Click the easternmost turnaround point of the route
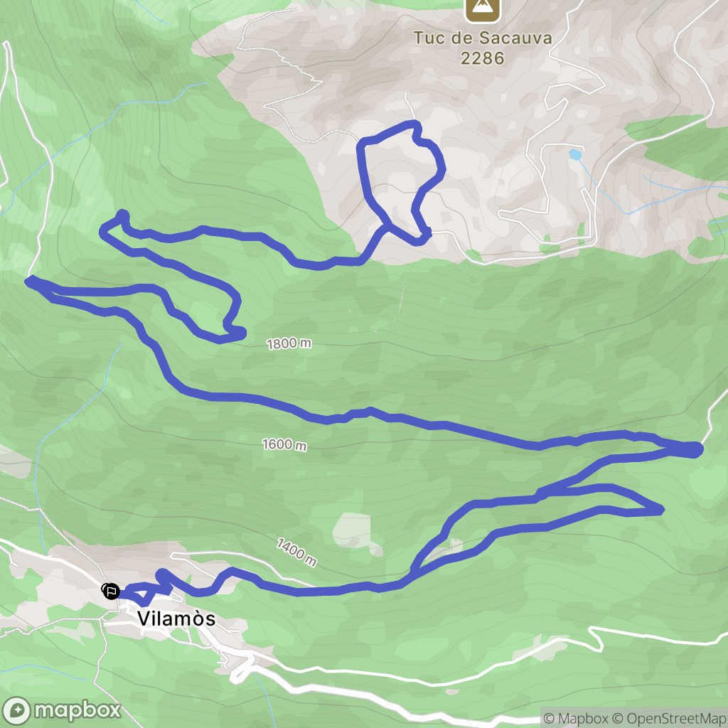The width and height of the screenshot is (728, 728). 695,449
